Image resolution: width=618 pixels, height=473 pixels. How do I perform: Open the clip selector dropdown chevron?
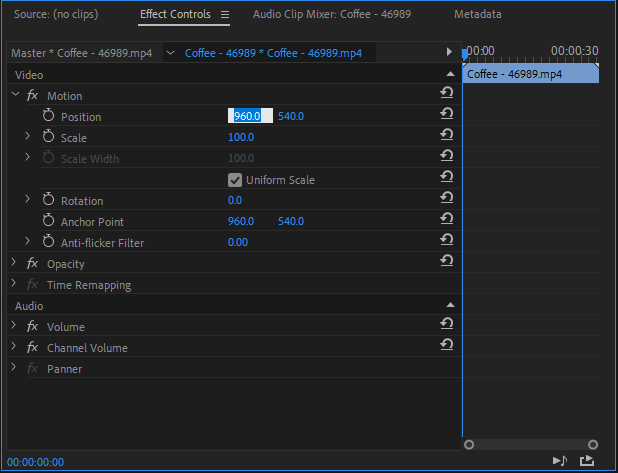[x=170, y=53]
